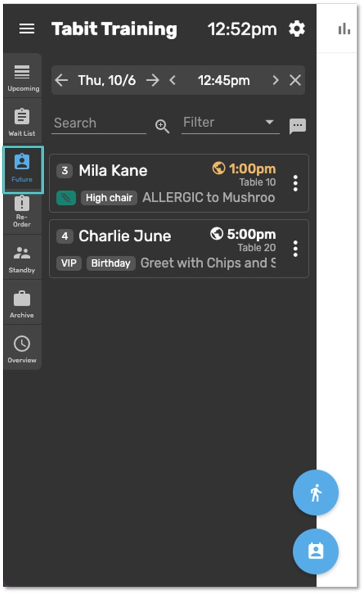Open options menu for Mila Kane reservation
Image resolution: width=364 pixels, height=594 pixels.
[x=295, y=183]
